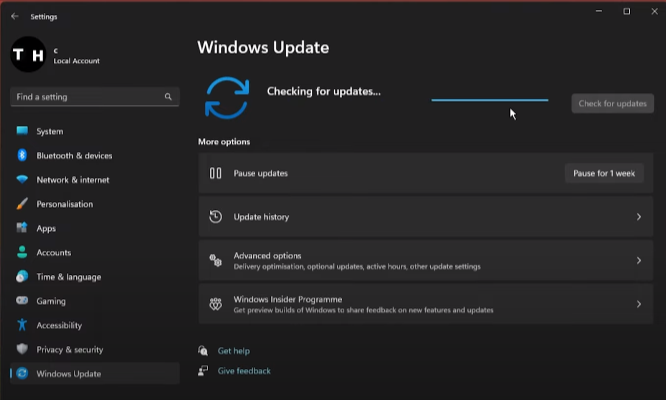
Task: Click the Bluetooth icon in sidebar
Action: pyautogui.click(x=22, y=155)
